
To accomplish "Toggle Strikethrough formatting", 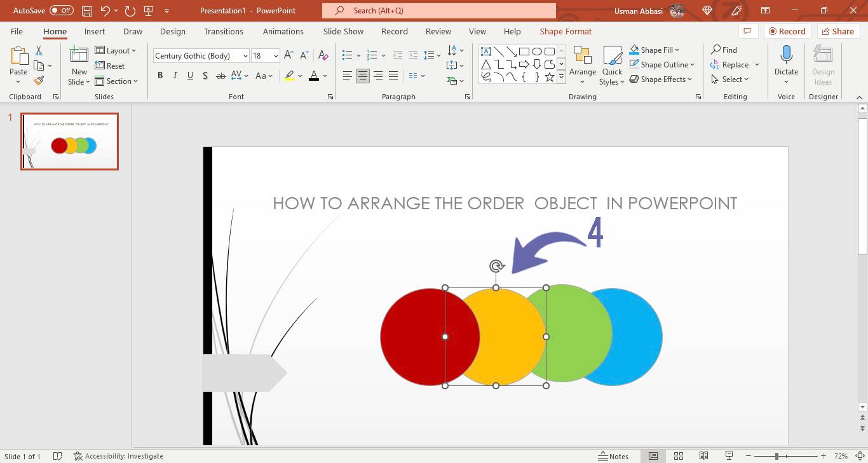I will pos(221,76).
